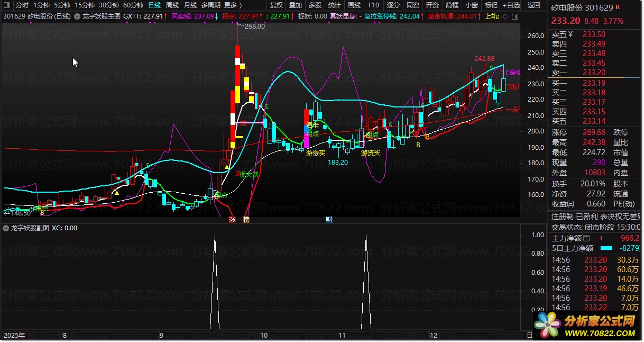Toggle 复权 price adjustment
Screen dimensions: 644x342
277,5
